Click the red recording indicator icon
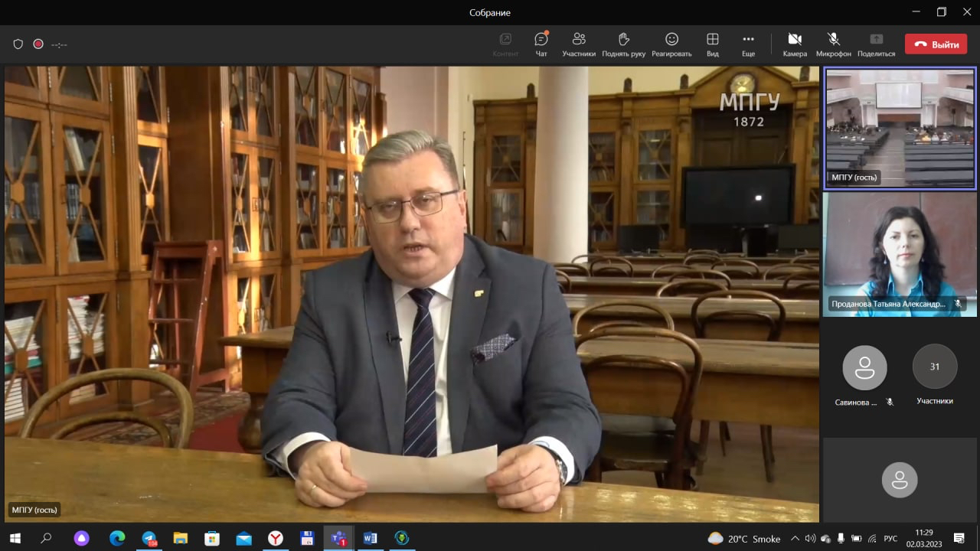This screenshot has height=551, width=980. 38,44
